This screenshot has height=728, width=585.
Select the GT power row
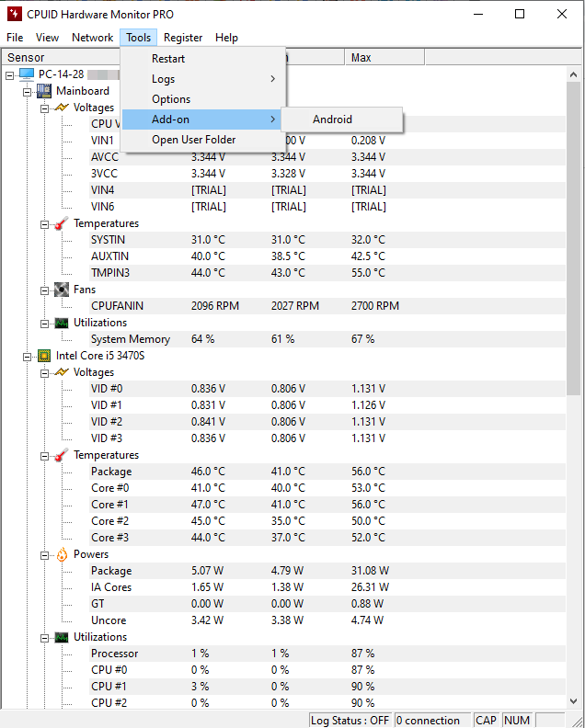327,604
